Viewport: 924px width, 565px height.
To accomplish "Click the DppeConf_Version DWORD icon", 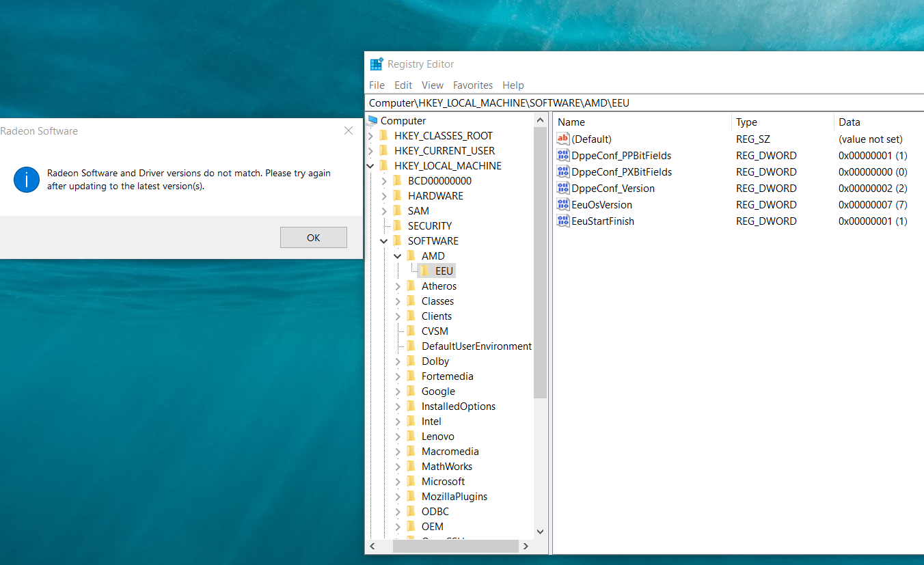I will coord(563,188).
